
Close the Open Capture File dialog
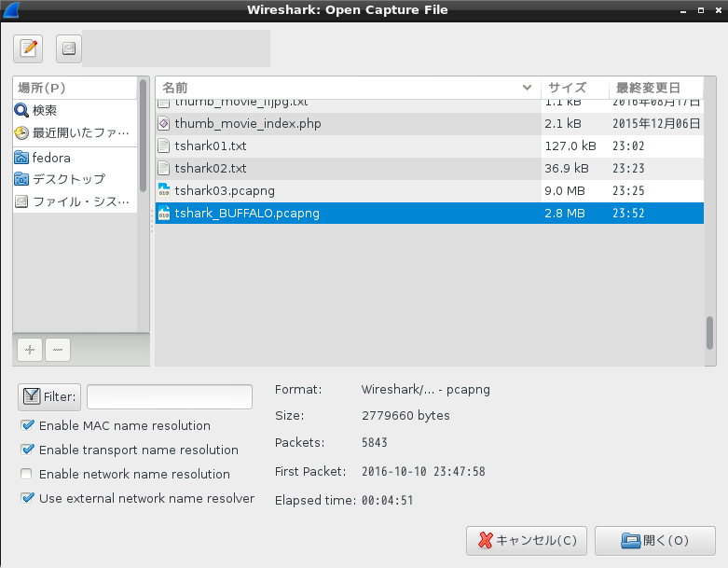click(x=719, y=10)
